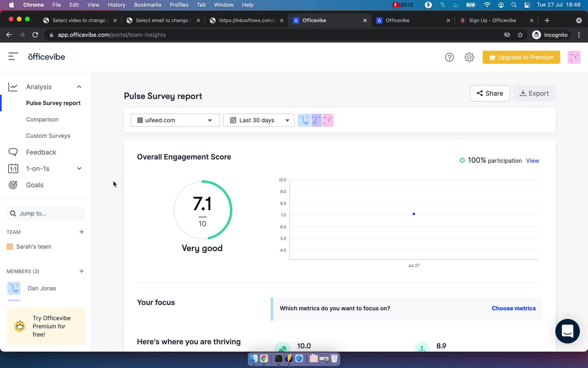The height and width of the screenshot is (368, 588).
Task: Open the Chrome tab search dropdown arrow
Action: tap(579, 20)
